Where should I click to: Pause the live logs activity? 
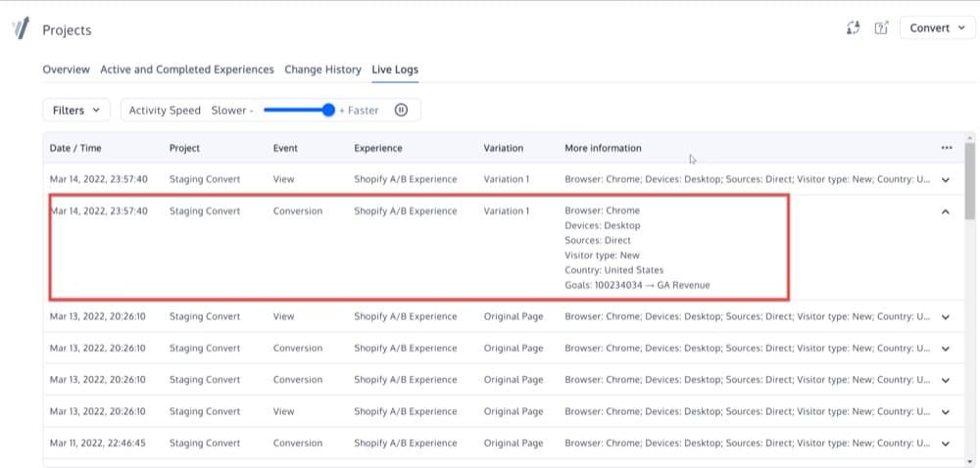(x=401, y=111)
